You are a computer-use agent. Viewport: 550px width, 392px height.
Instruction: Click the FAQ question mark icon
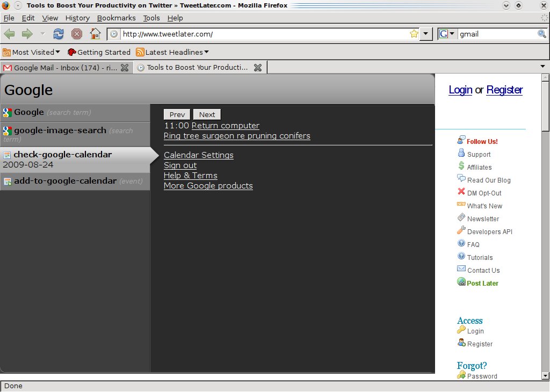tap(461, 243)
